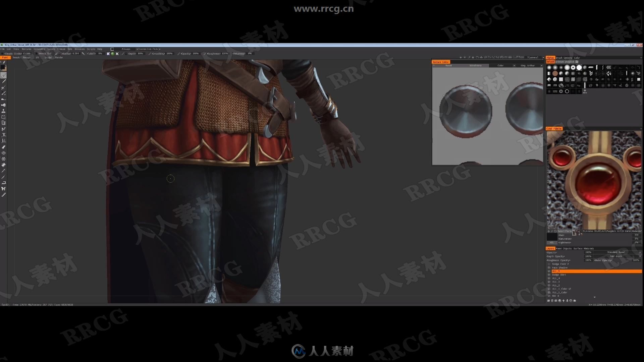This screenshot has height=362, width=644.
Task: Toggle visibility of ALL_4 layer
Action: [x=549, y=278]
